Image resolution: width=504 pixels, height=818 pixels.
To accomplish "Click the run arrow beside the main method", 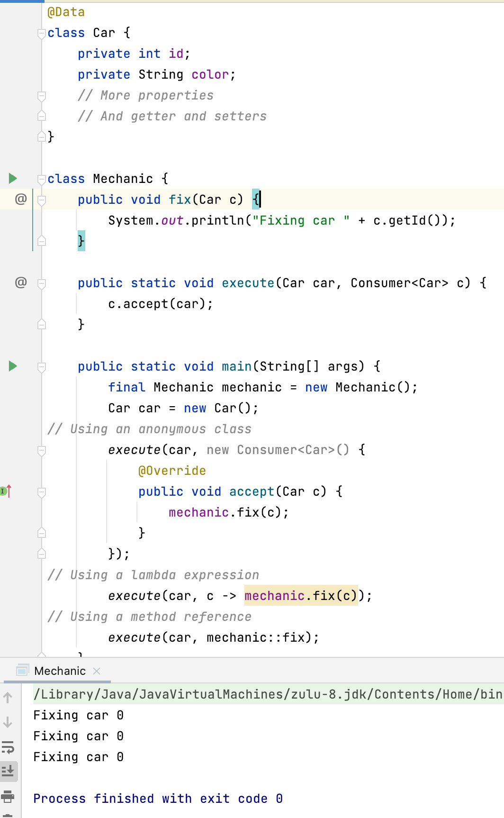I will (13, 366).
